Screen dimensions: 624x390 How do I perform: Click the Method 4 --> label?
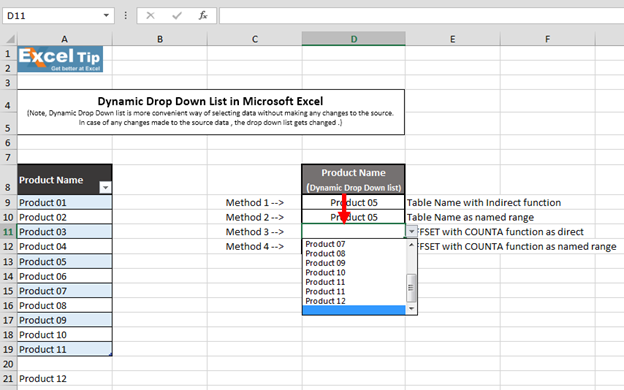pos(255,246)
